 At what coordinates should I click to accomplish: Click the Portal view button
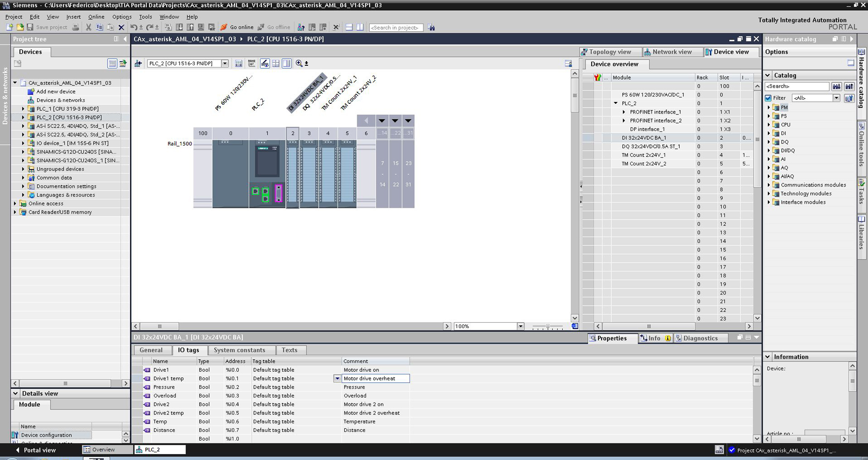[x=36, y=450]
